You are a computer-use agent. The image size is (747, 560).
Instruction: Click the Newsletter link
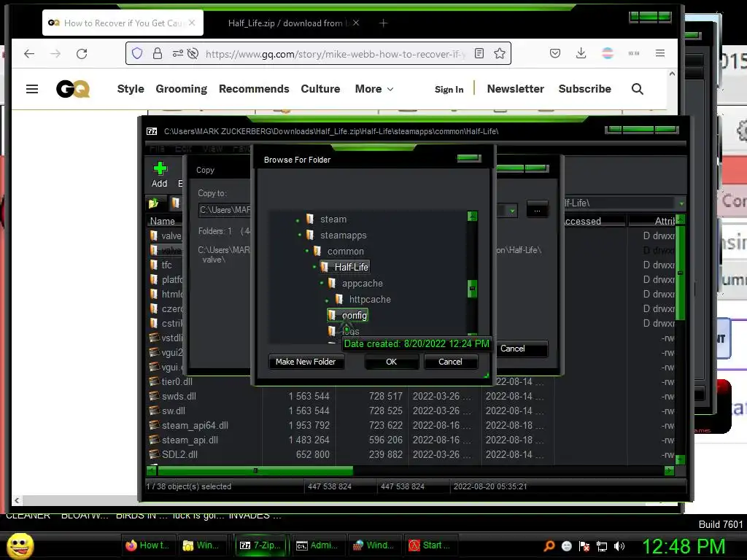point(515,88)
